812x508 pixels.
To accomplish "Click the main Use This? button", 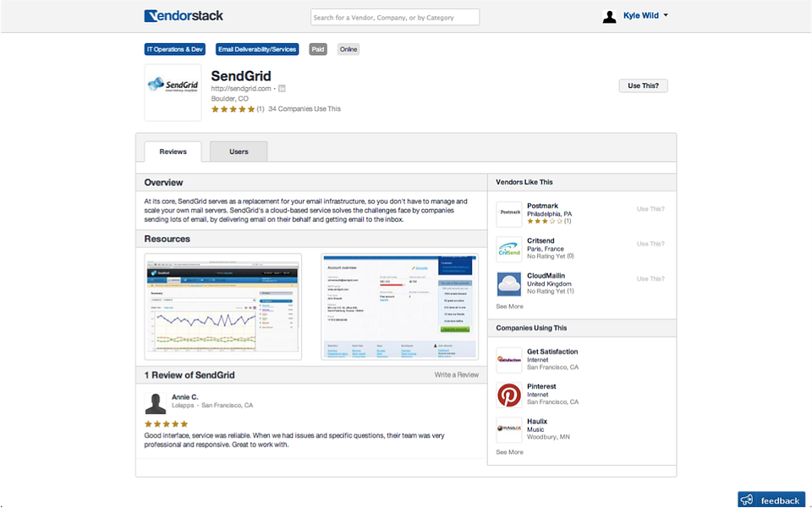I will click(x=643, y=86).
